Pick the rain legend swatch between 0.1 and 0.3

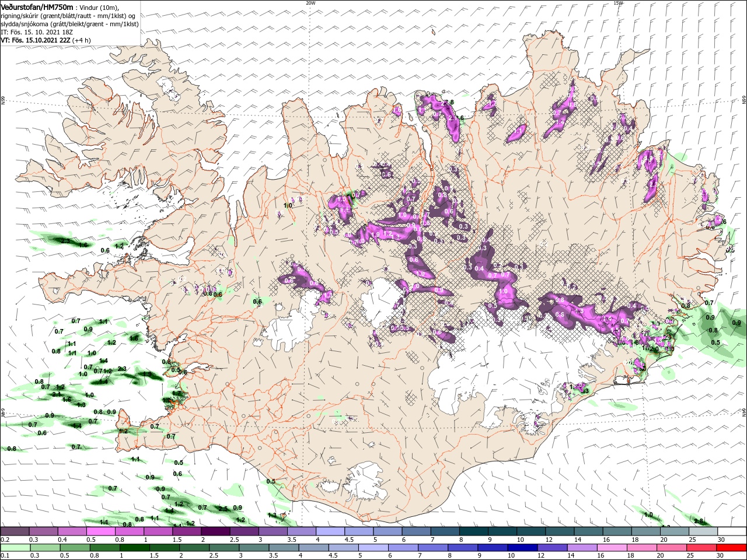(x=15, y=548)
